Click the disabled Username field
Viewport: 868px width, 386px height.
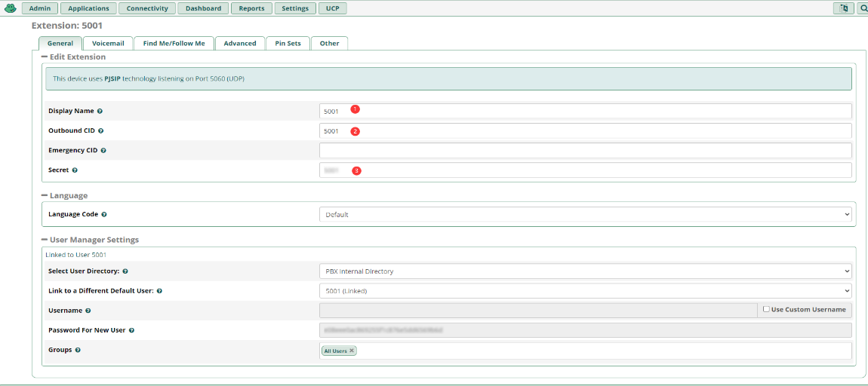point(538,311)
